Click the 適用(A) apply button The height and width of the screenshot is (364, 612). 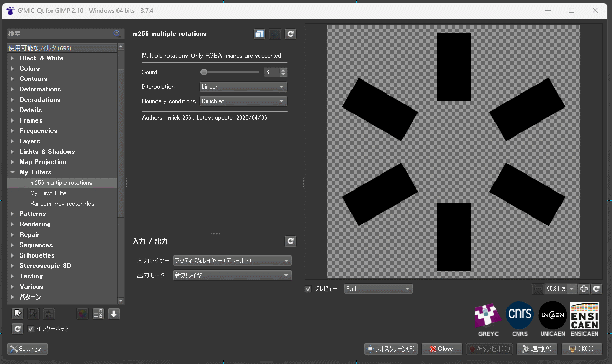(x=537, y=349)
